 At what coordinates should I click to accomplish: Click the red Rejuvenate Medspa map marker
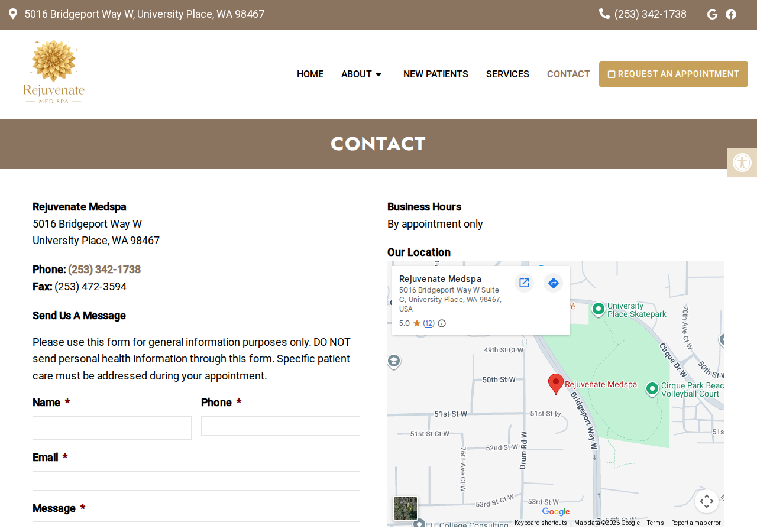coord(555,384)
